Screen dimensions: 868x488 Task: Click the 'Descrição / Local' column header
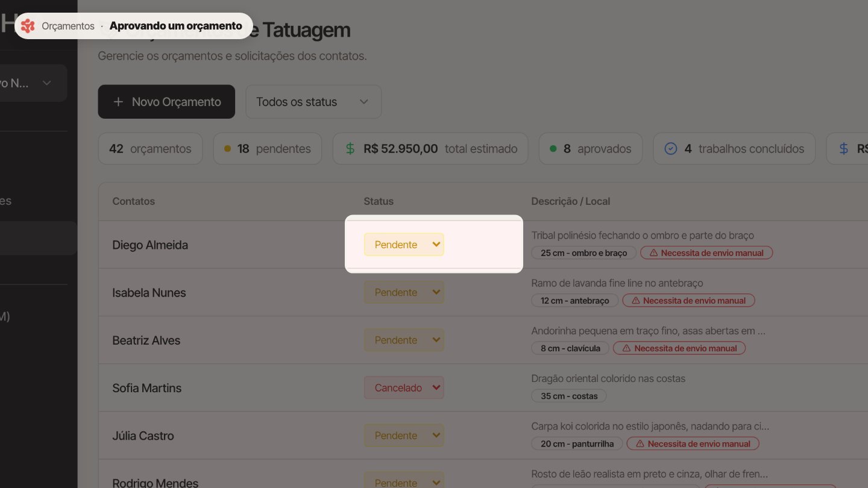tap(571, 201)
